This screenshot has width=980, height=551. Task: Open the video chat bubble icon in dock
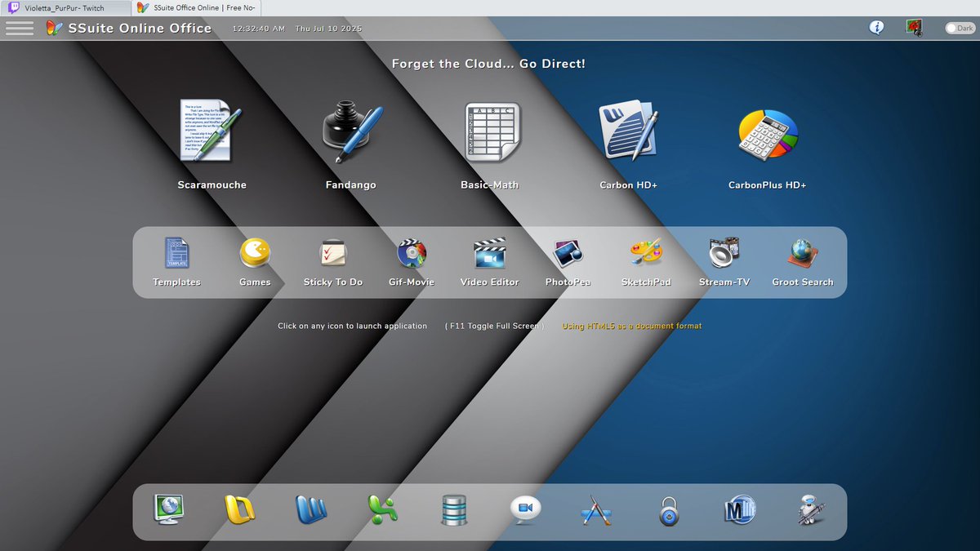[x=525, y=509]
